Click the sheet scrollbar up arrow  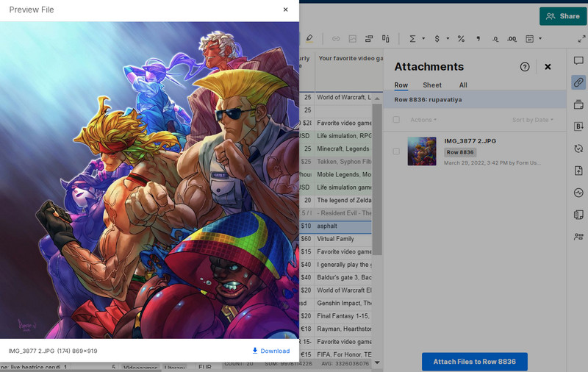click(x=377, y=99)
